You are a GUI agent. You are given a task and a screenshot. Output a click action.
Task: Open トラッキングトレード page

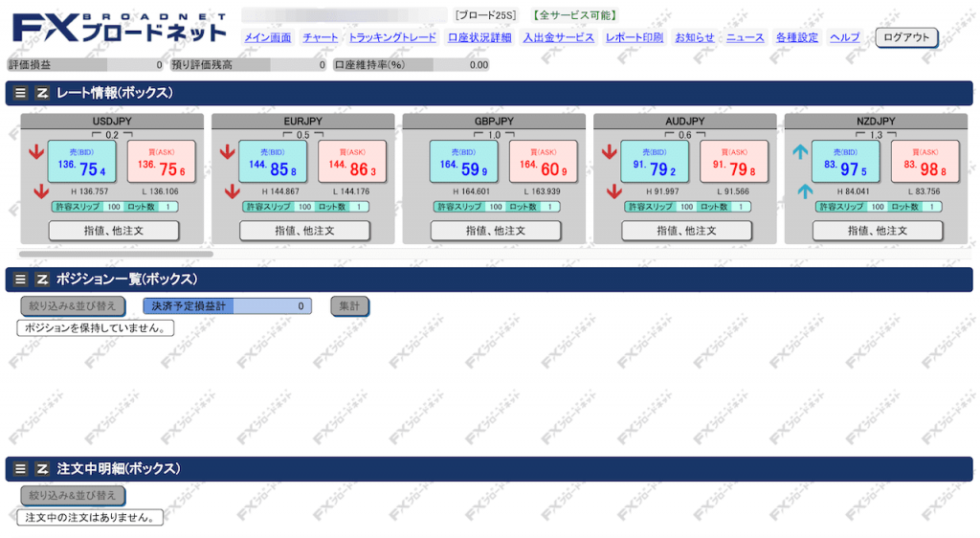point(392,37)
